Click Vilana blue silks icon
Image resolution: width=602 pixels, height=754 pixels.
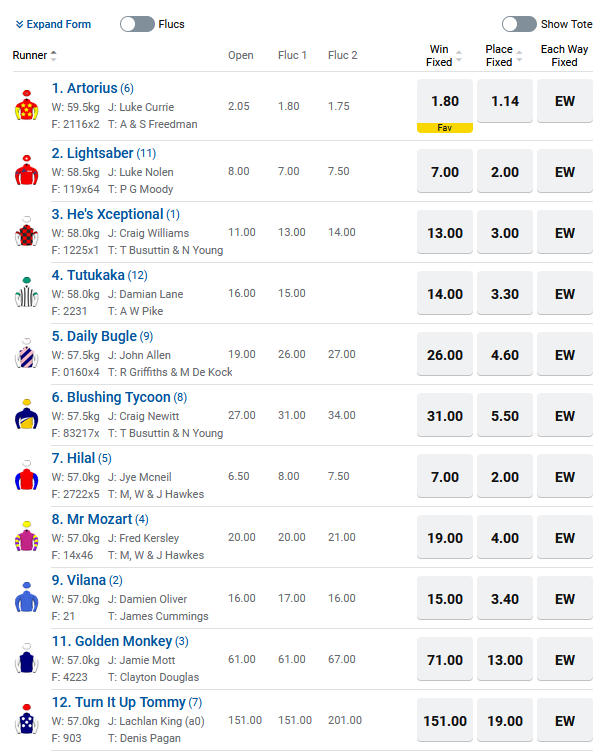click(x=26, y=598)
